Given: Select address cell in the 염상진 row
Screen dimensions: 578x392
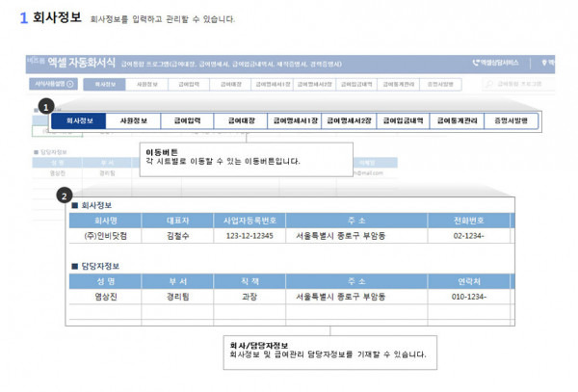Looking at the screenshot, I should point(356,297).
